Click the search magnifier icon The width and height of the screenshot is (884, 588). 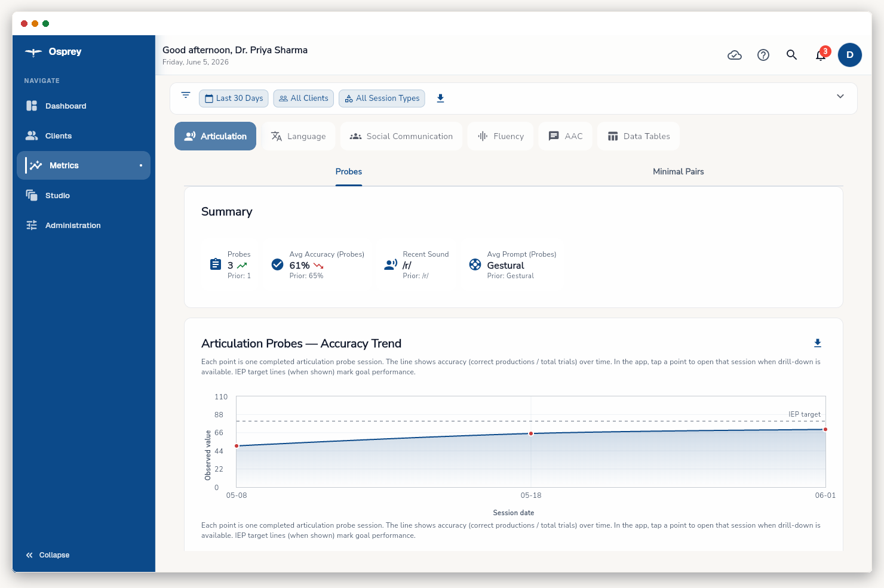[x=792, y=55]
